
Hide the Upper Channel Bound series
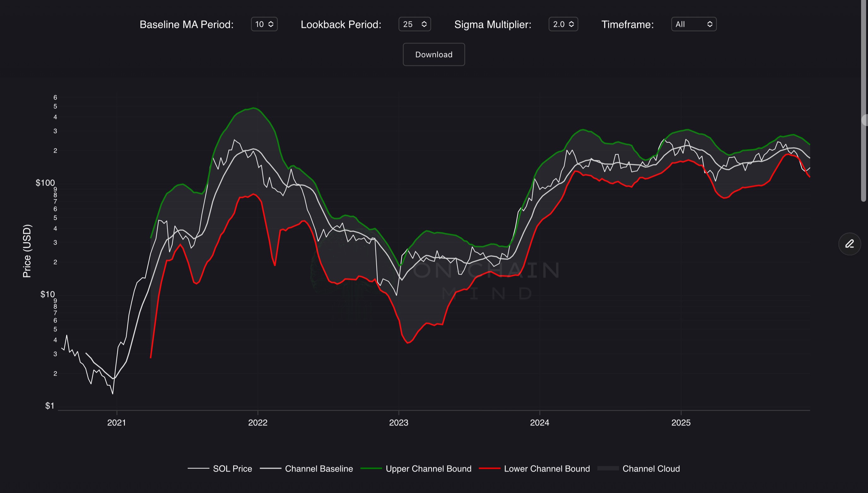[428, 469]
